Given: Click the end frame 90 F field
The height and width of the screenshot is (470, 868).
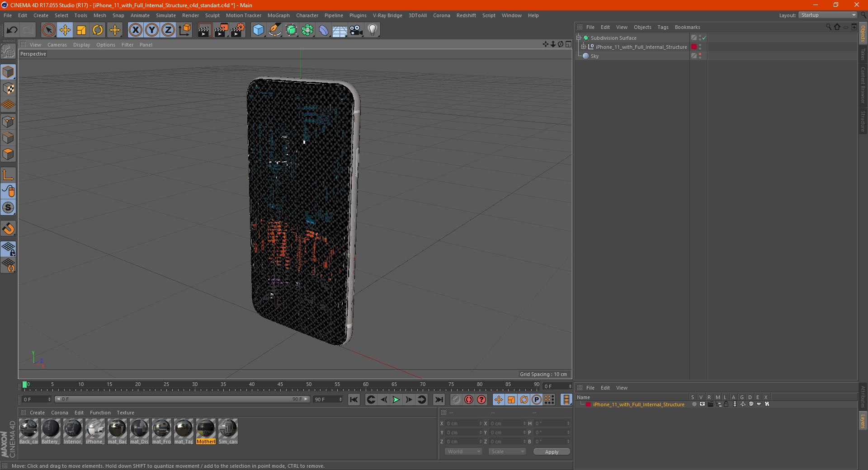Looking at the screenshot, I should pyautogui.click(x=328, y=399).
